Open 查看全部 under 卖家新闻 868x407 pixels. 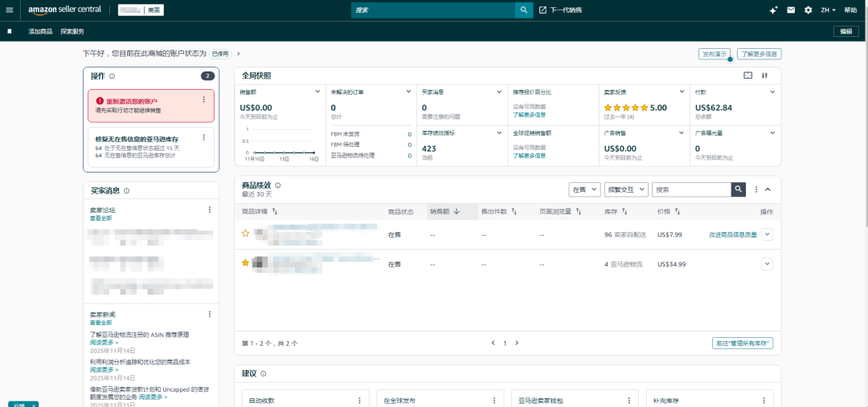click(100, 323)
